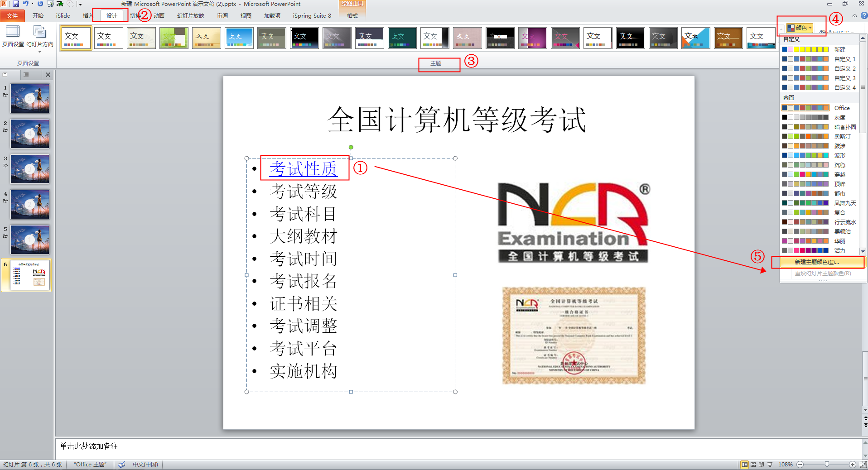The height and width of the screenshot is (470, 868).
Task: Select the 自定义 3 color scheme
Action: coord(819,78)
